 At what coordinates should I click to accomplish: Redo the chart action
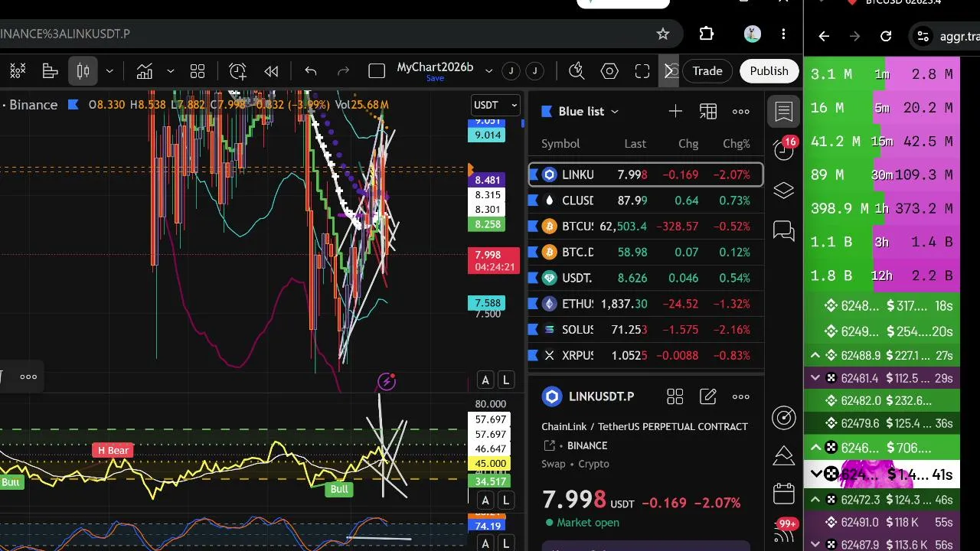[x=344, y=71]
